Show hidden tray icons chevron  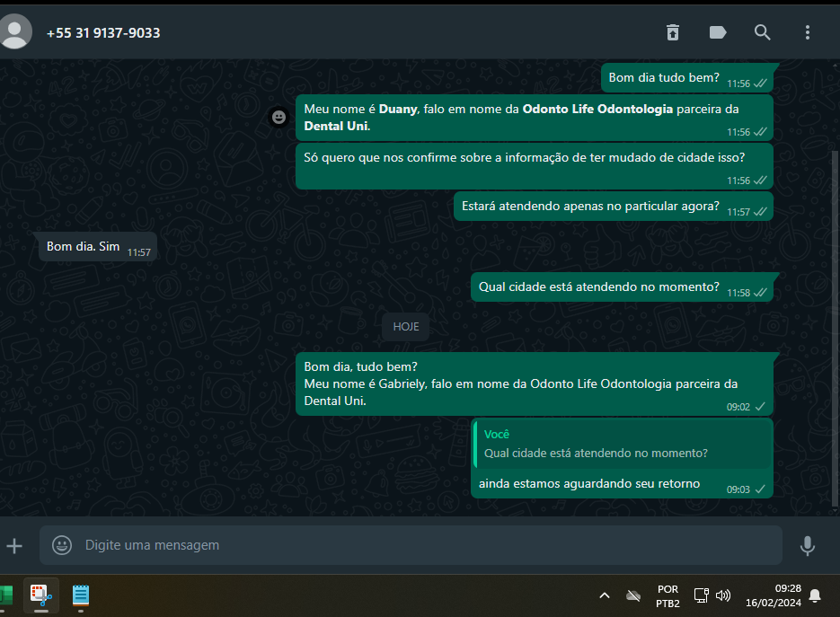coord(605,595)
